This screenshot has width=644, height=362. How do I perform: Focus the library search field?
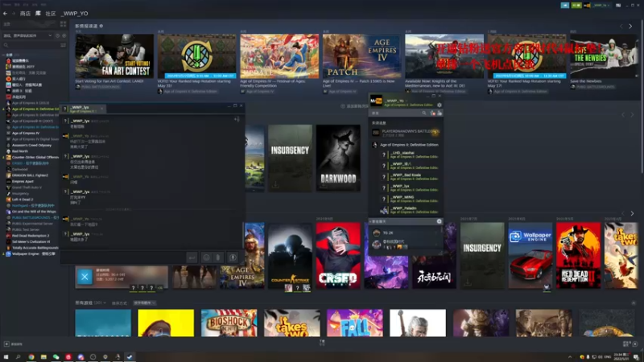pos(31,45)
